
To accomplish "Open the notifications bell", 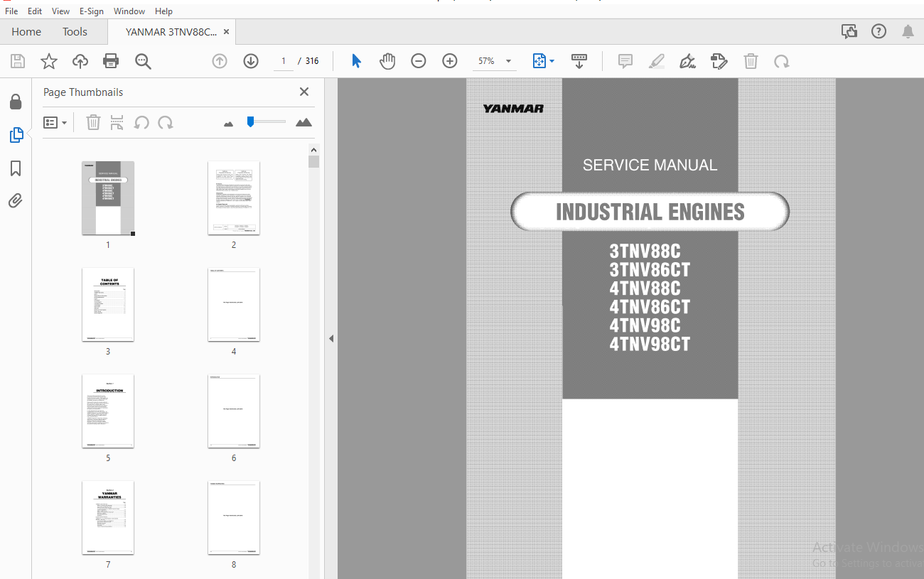I will tap(908, 31).
